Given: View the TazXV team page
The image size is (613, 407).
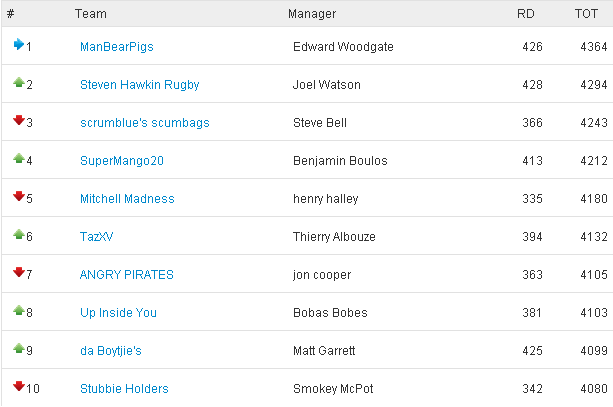Looking at the screenshot, I should [x=96, y=237].
